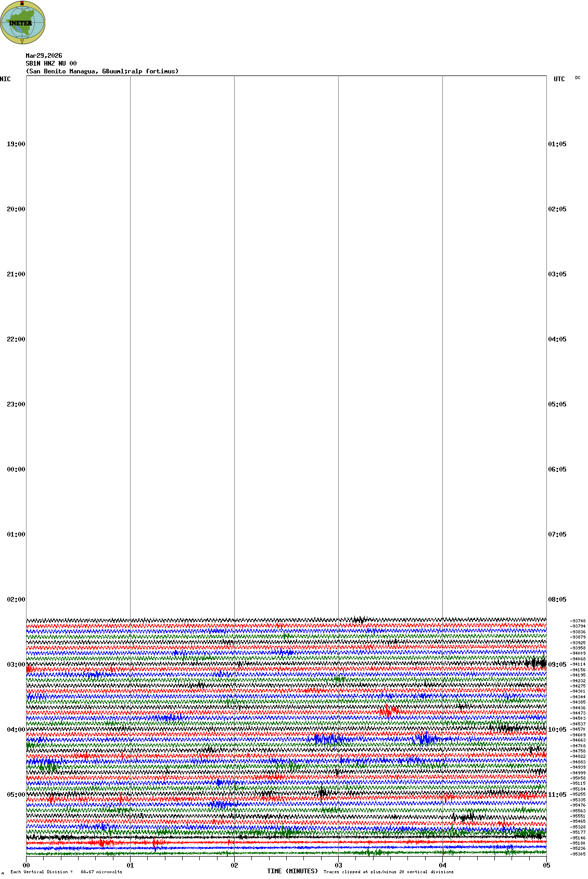Click the UTC timezone header
The width and height of the screenshot is (588, 879).
[x=559, y=79]
